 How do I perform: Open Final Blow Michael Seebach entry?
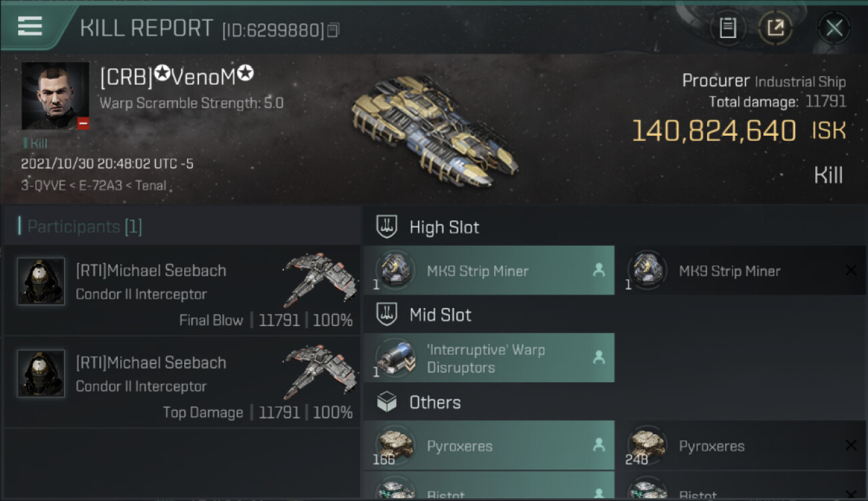pyautogui.click(x=182, y=291)
